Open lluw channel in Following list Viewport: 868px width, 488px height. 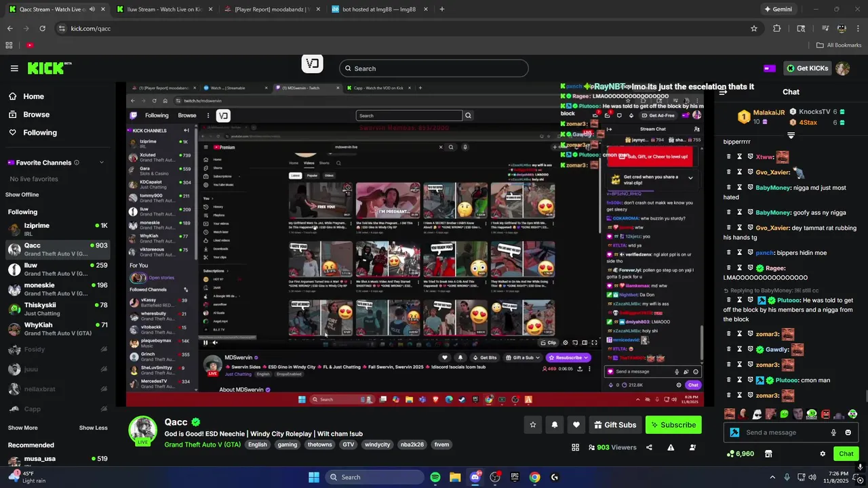pos(57,269)
